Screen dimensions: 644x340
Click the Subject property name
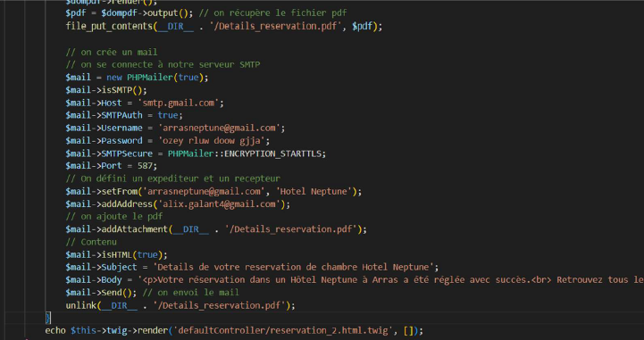point(119,268)
